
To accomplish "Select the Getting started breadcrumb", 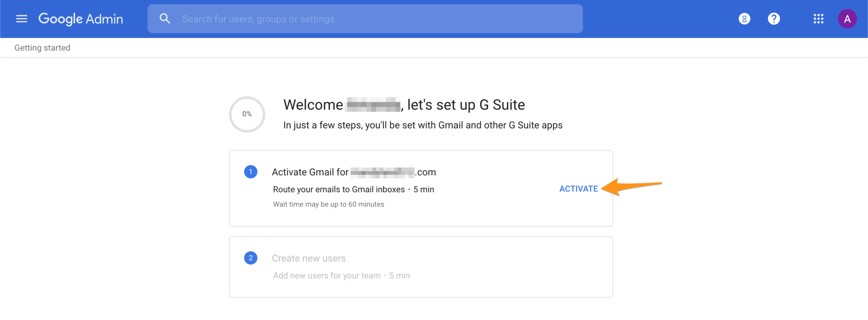I will (x=42, y=48).
